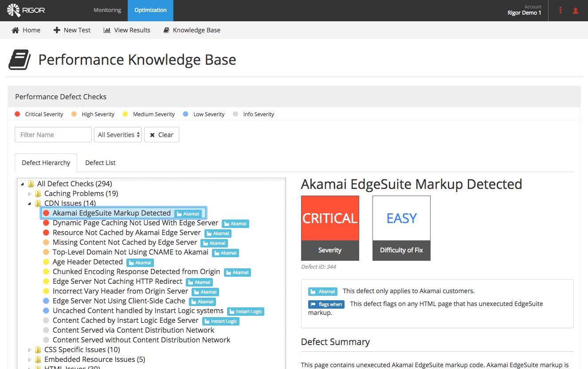Click Akamai tag on Incorrect Vary Header row

[x=205, y=292]
